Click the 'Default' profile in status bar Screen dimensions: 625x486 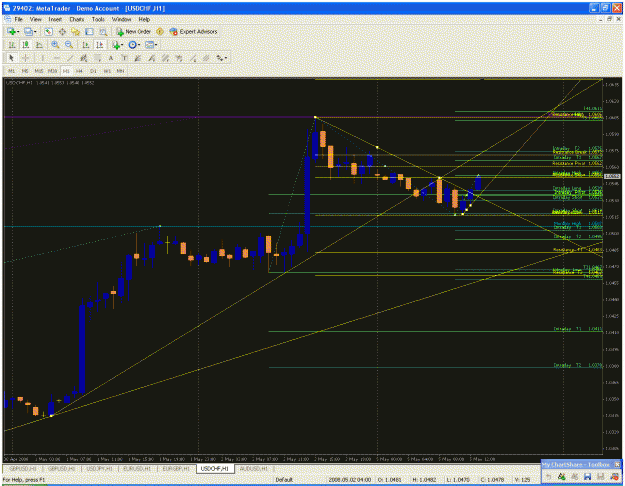284,480
